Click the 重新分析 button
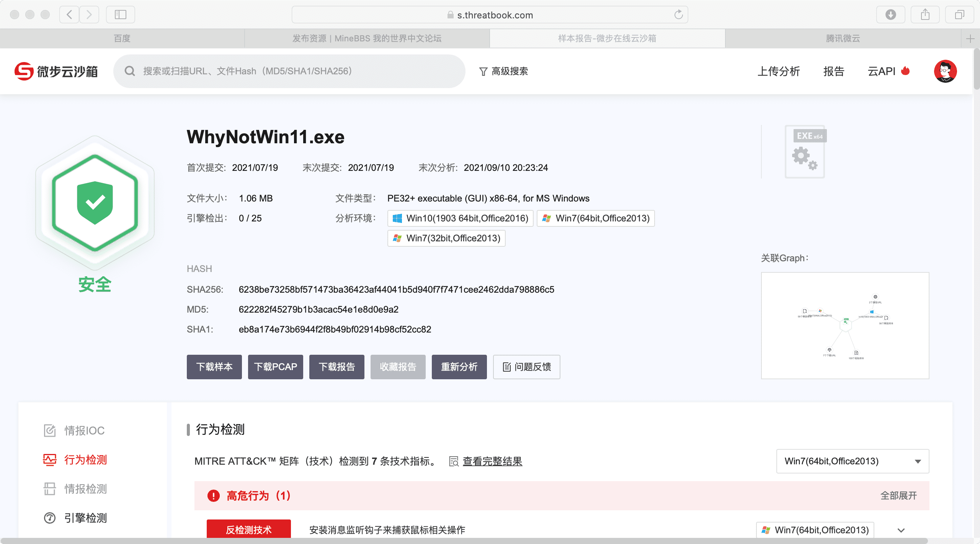Image resolution: width=980 pixels, height=544 pixels. (x=459, y=367)
